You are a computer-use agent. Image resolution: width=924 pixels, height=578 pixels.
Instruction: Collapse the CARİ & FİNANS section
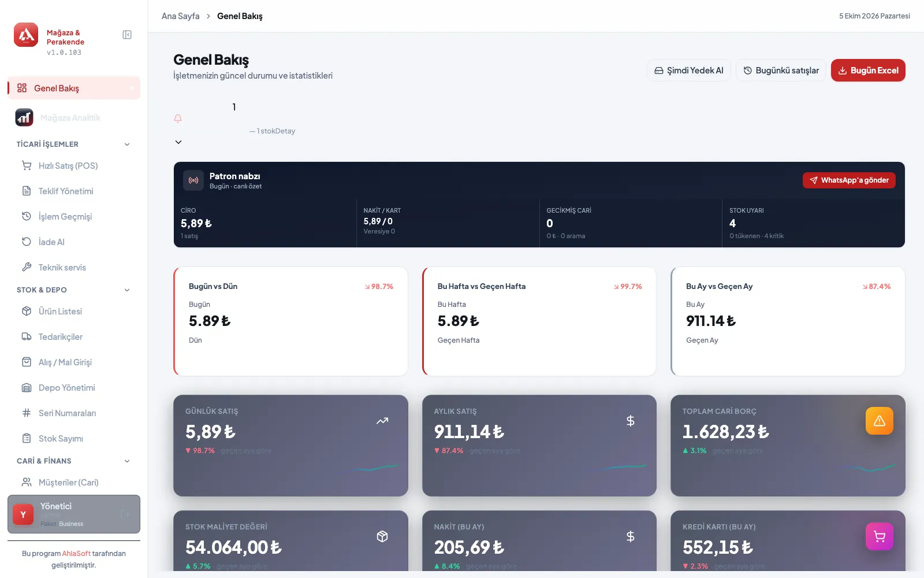(127, 461)
